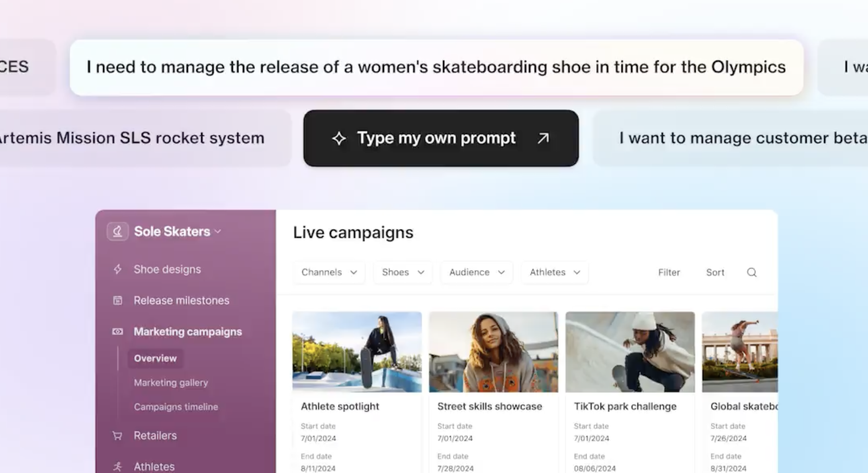Screen dimensions: 868x473
Task: Select the women's skateboarding shoe prompt
Action: [436, 67]
